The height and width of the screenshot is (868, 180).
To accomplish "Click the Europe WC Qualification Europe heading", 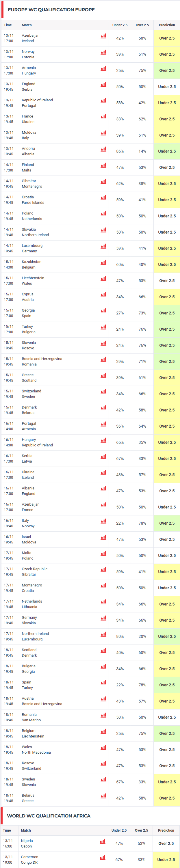I will point(51,10).
